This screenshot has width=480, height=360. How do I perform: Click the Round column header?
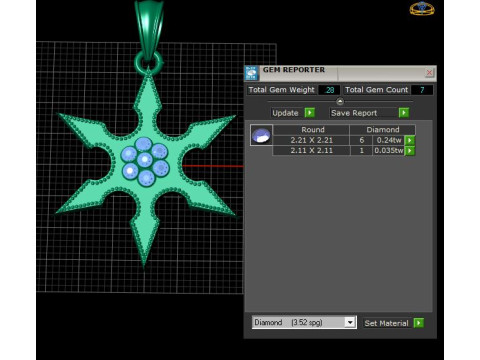[x=312, y=130]
